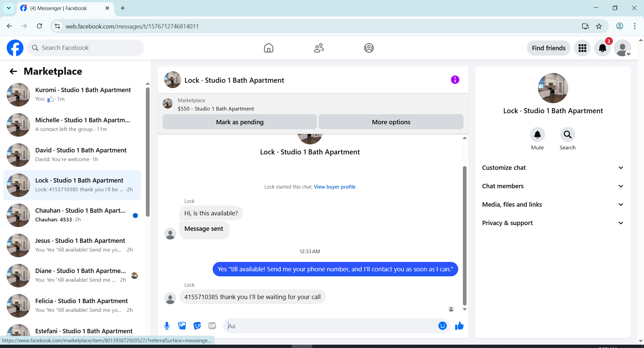Open the Facebook logo home link
The height and width of the screenshot is (348, 644).
point(15,48)
